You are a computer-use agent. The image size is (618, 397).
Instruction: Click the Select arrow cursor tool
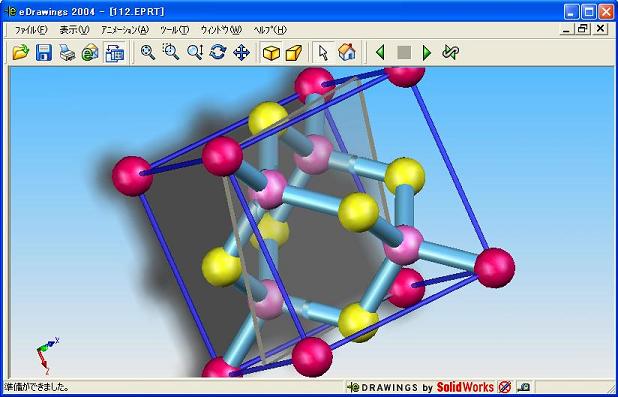[323, 52]
